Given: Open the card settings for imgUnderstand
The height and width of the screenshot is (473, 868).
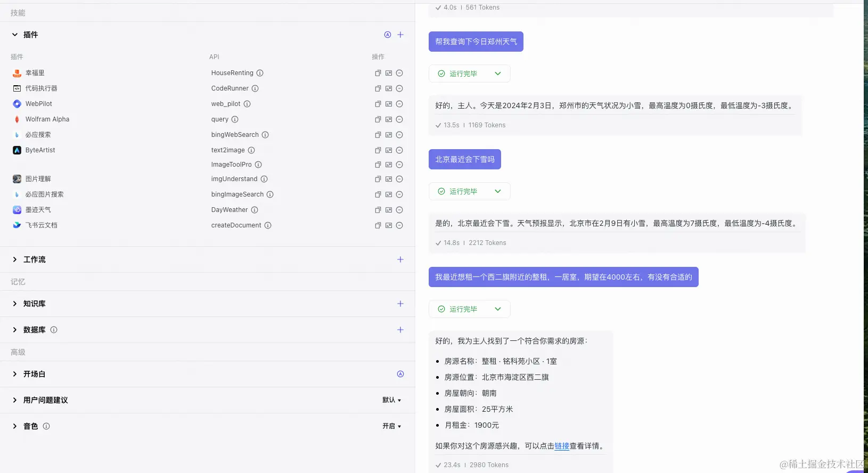Looking at the screenshot, I should [x=389, y=179].
